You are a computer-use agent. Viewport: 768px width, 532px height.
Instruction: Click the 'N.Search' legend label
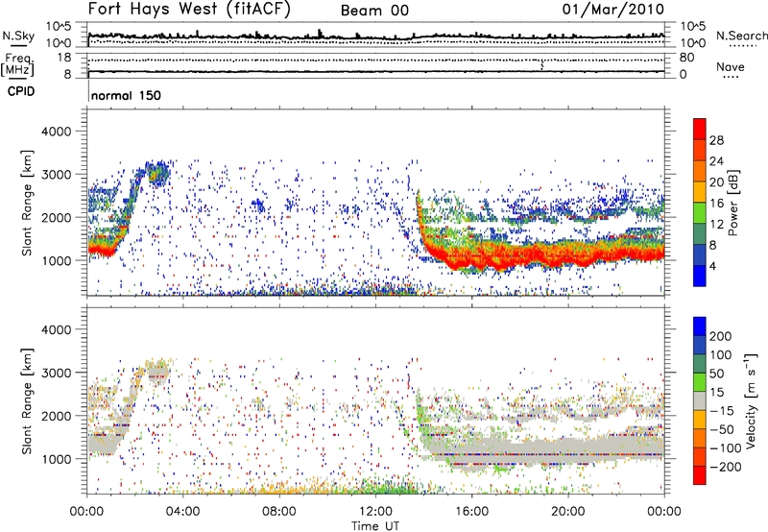[741, 36]
